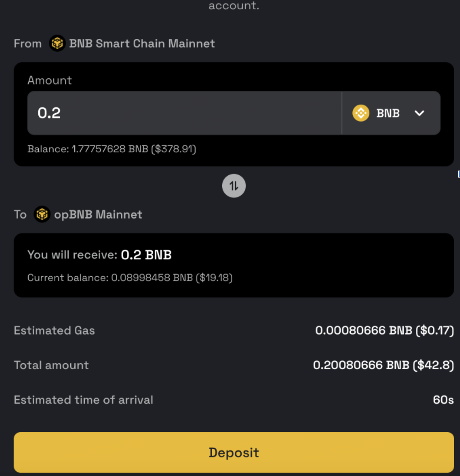The width and height of the screenshot is (460, 476).
Task: Focus the Amount input field showing 0.2
Action: [185, 113]
